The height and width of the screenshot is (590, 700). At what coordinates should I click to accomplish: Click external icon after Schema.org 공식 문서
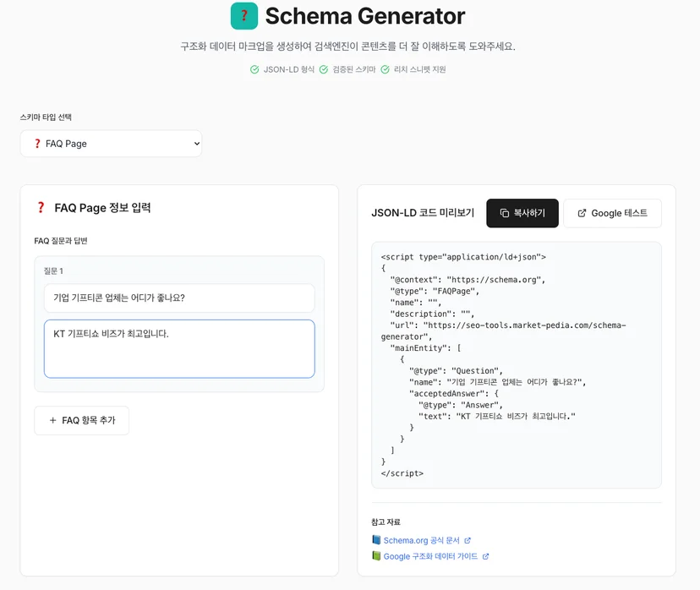coord(468,540)
